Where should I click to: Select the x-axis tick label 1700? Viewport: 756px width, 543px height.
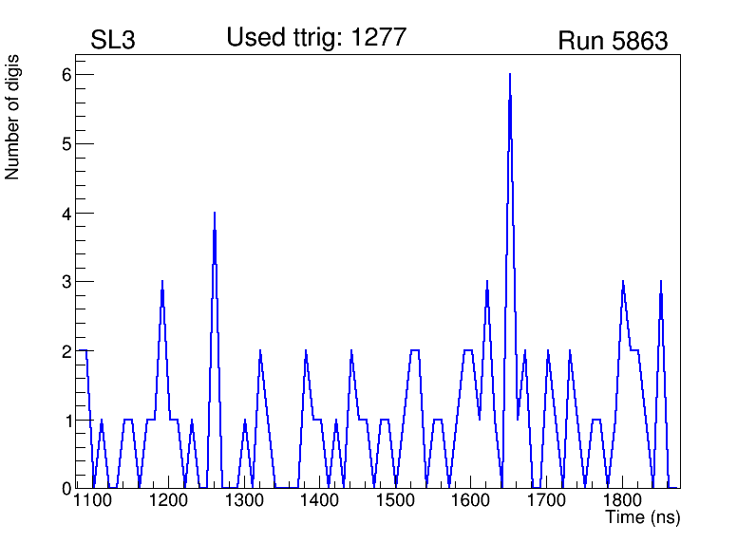[547, 501]
